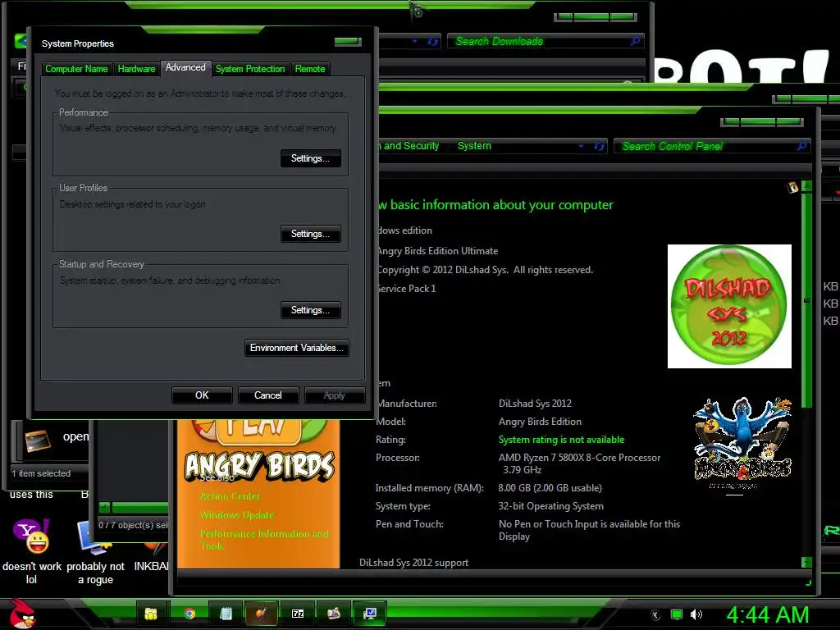
Task: Click '8.00 GB (2.00 GB usable)' value
Action: [550, 488]
